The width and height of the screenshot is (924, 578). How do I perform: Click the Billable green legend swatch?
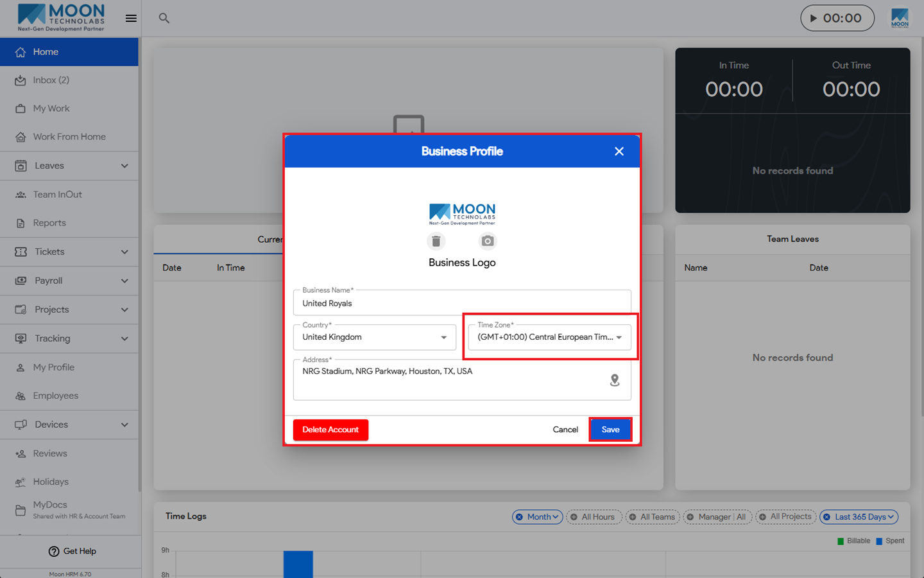[x=841, y=541]
